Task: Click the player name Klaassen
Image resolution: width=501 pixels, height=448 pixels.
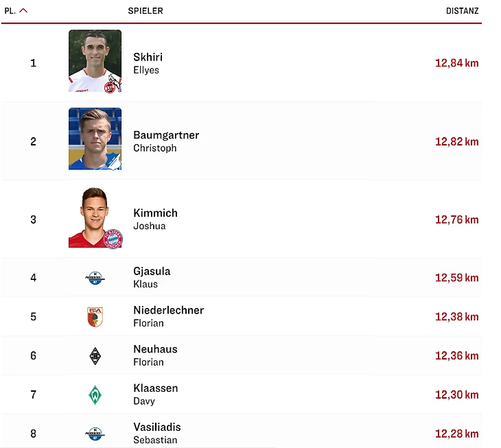Action: [155, 388]
